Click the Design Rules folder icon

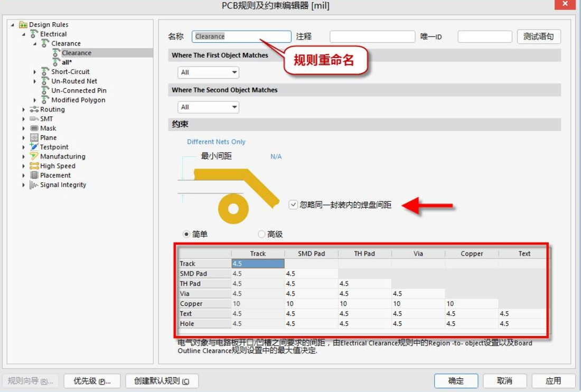pyautogui.click(x=23, y=25)
